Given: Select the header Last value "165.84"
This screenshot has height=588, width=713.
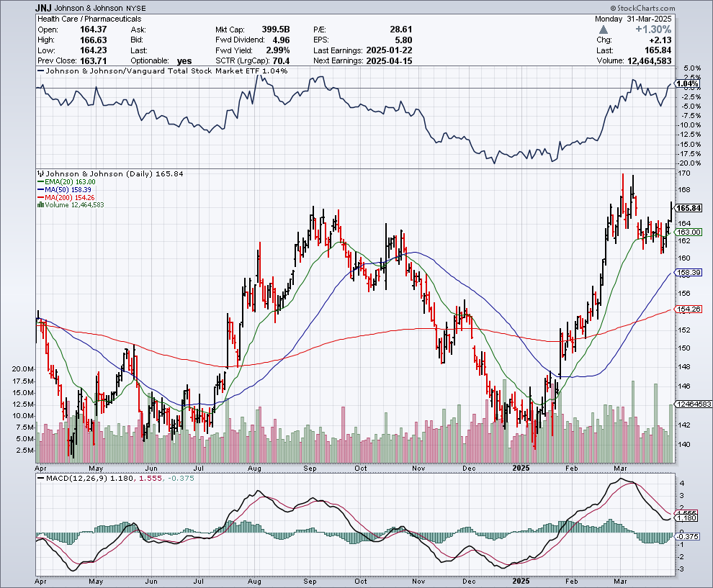Looking at the screenshot, I should 658,50.
